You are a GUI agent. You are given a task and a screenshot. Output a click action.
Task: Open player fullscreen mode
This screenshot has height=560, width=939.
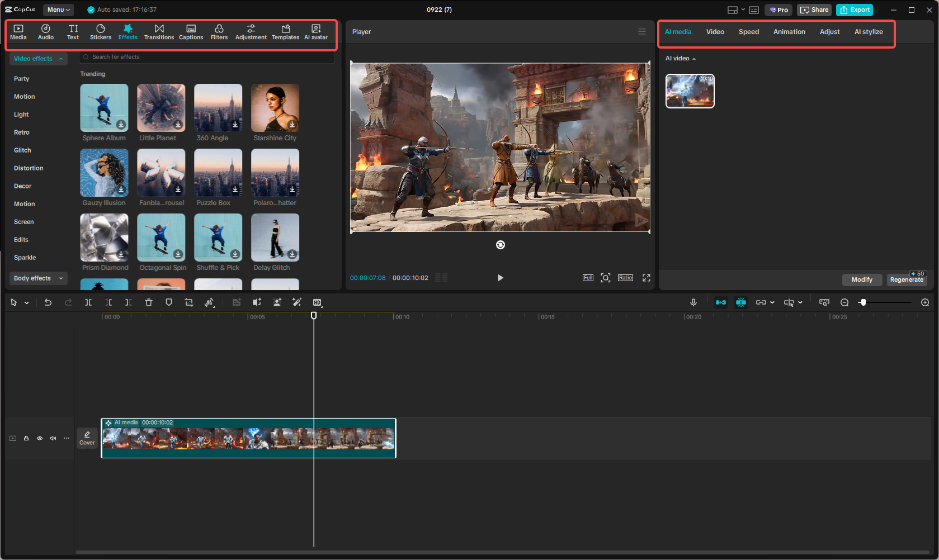click(647, 278)
